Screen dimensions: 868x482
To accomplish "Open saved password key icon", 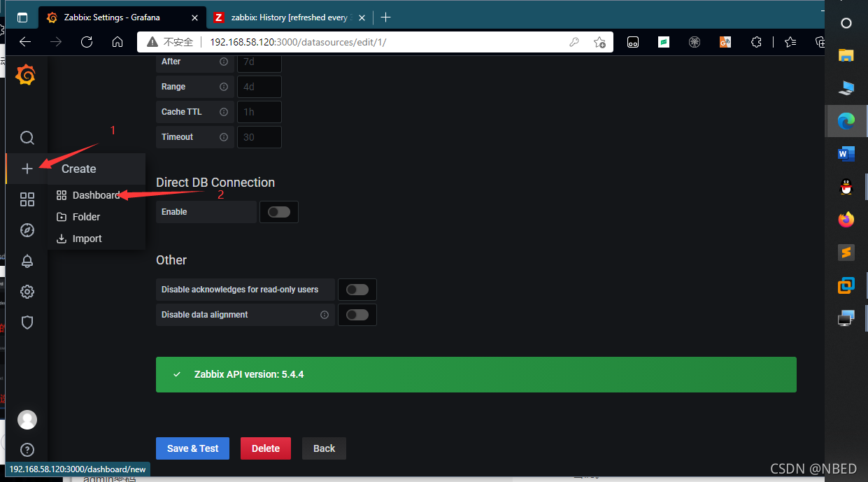I will tap(574, 42).
